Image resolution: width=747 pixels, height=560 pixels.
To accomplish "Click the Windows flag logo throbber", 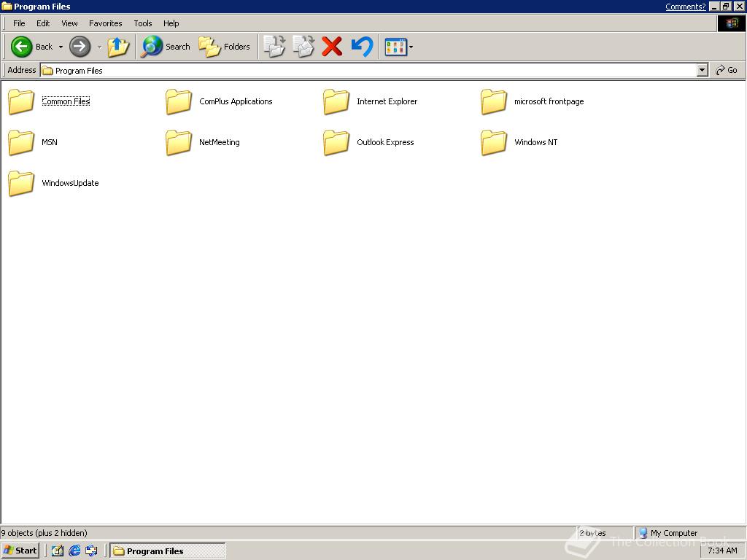I will (x=731, y=23).
